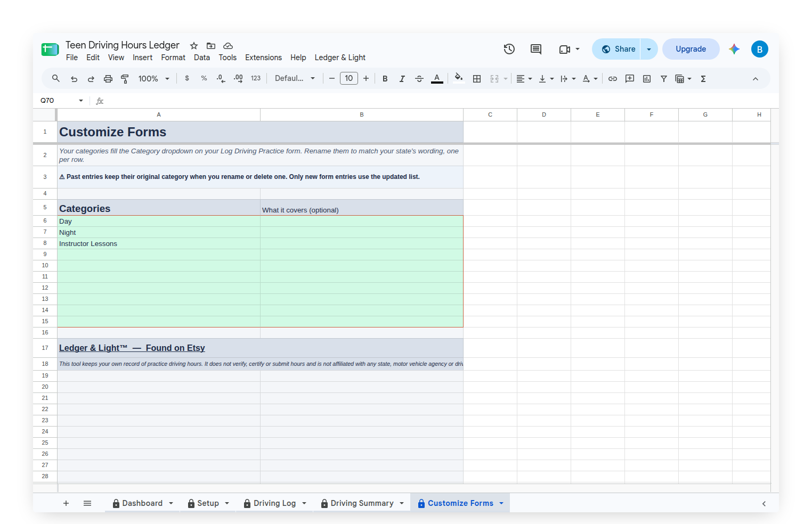
Task: Open the search menus magnifier
Action: pos(56,78)
